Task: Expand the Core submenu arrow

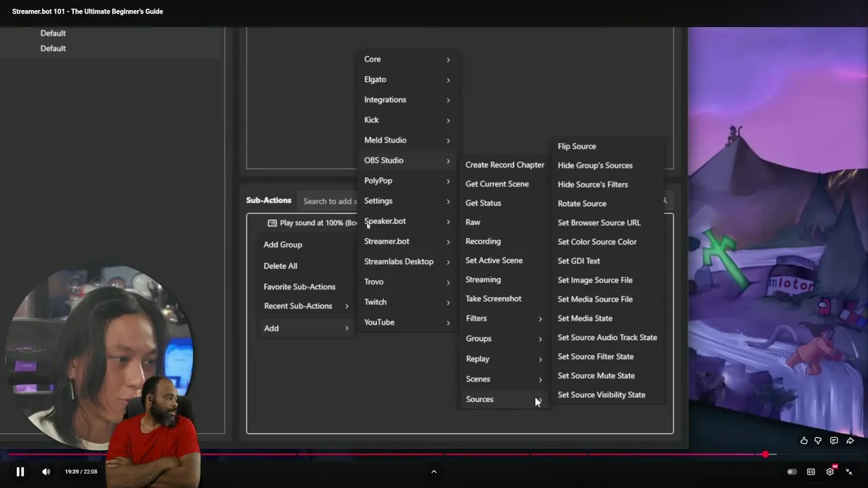Action: tap(448, 60)
